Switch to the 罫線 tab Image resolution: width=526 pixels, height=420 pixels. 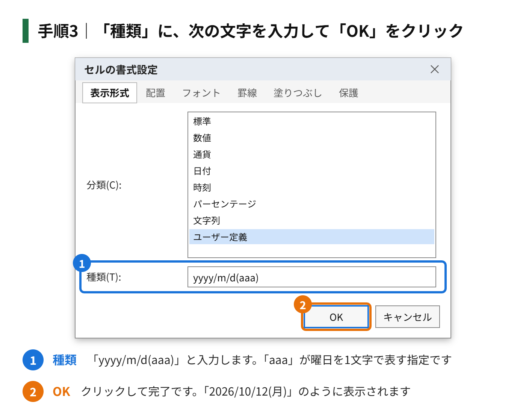tap(247, 93)
